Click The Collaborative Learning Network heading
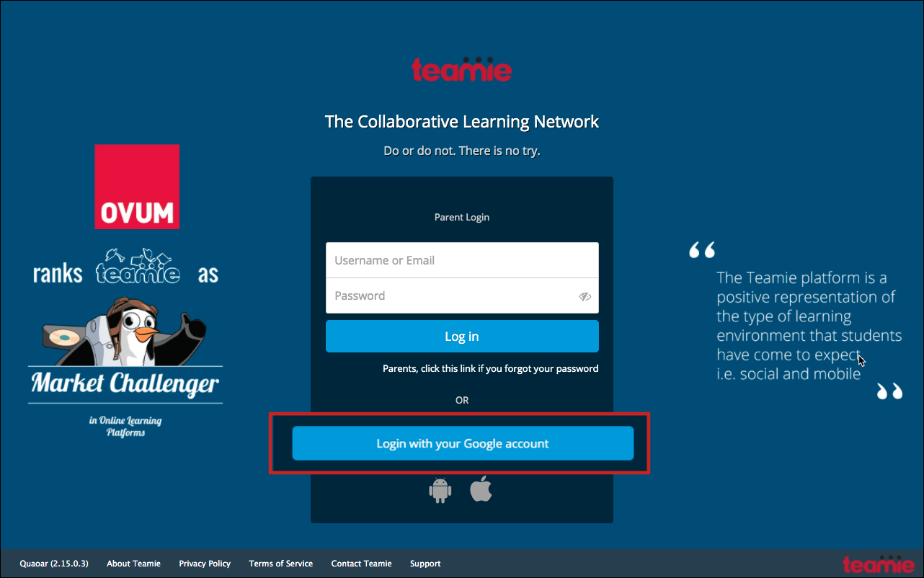Viewport: 924px width, 578px height. pos(462,121)
